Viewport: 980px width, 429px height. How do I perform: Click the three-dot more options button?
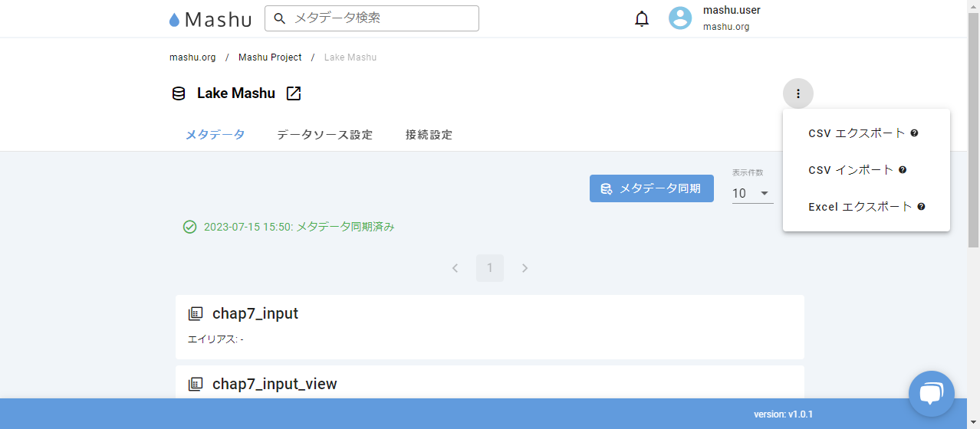[x=797, y=93]
